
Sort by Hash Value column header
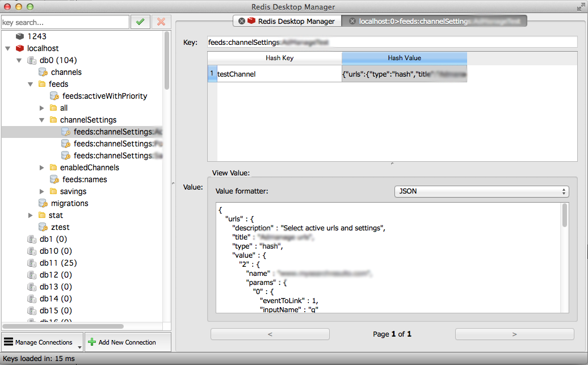click(x=404, y=58)
